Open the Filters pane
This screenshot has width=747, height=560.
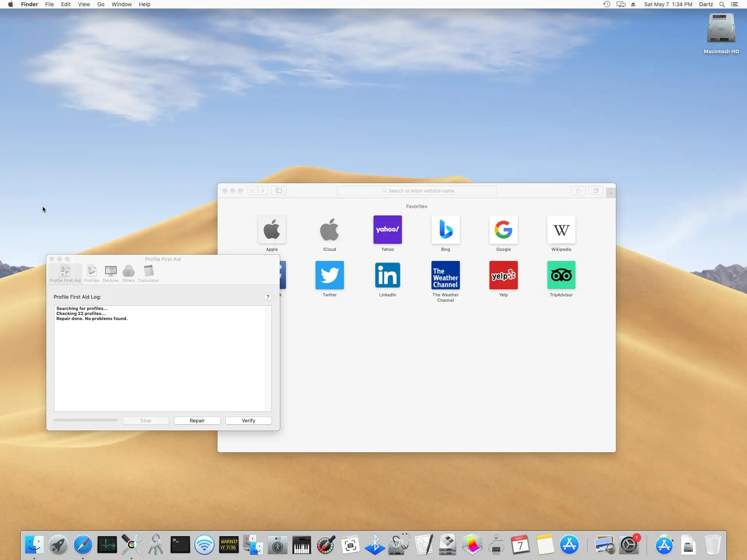[x=128, y=273]
